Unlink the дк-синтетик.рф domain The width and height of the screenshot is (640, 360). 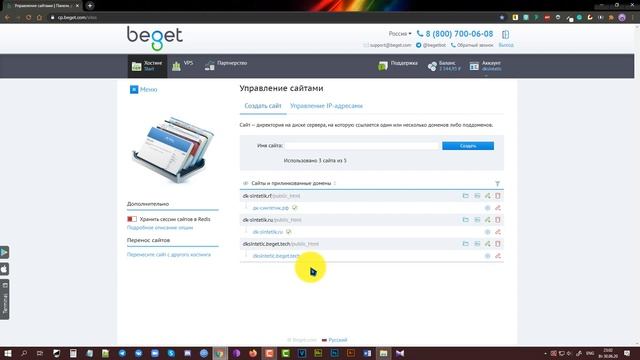click(498, 208)
